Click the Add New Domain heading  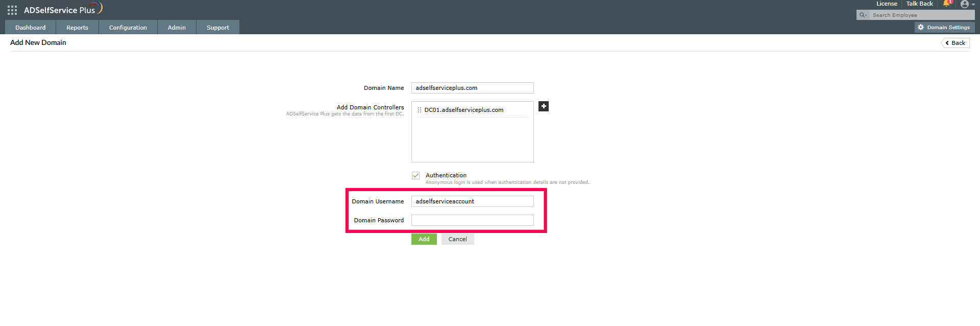pyautogui.click(x=38, y=42)
